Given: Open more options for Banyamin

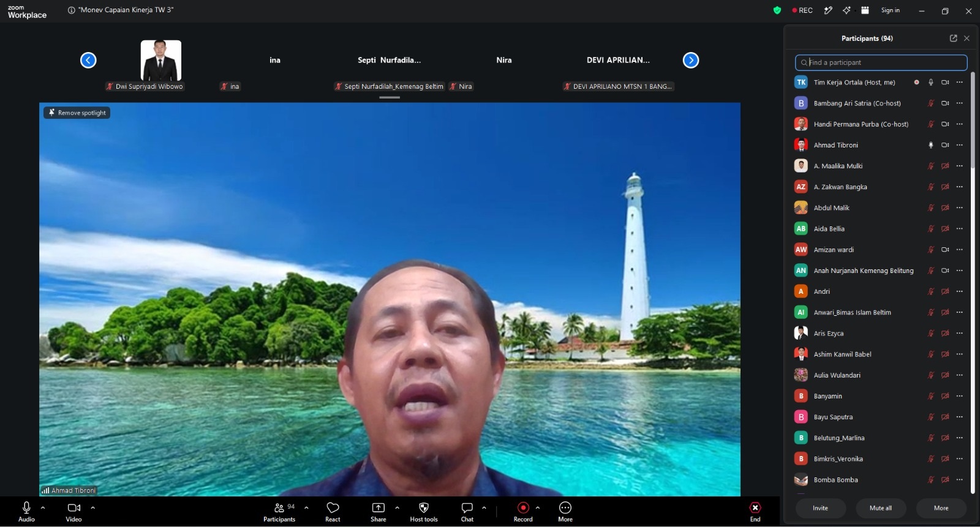Looking at the screenshot, I should pyautogui.click(x=959, y=396).
